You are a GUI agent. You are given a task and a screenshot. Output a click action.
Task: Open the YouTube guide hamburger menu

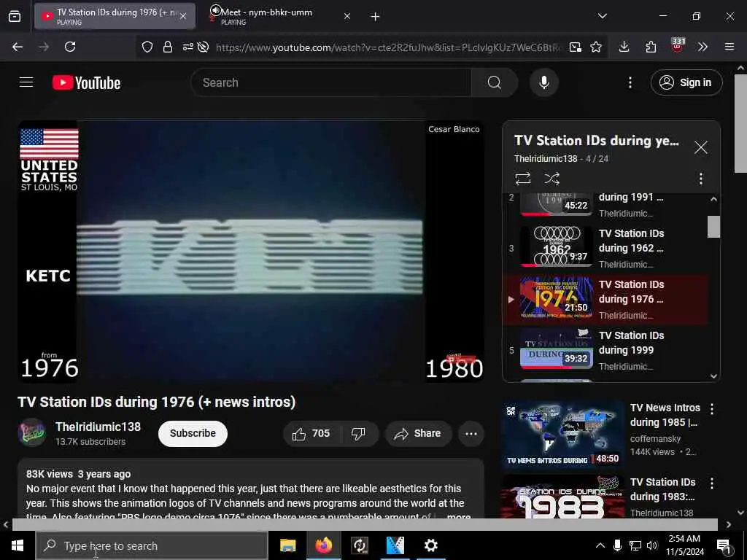tap(26, 82)
